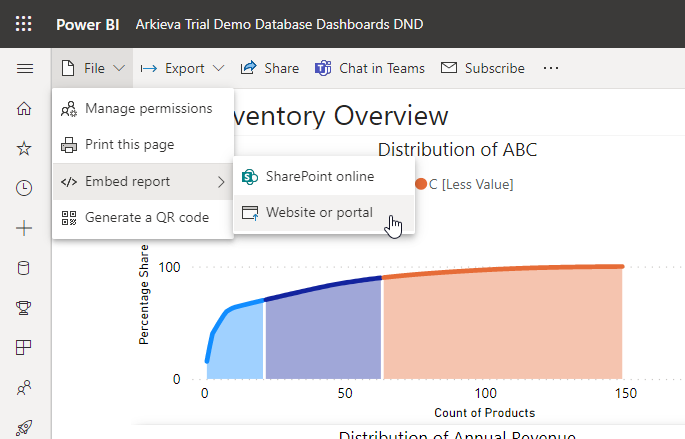The width and height of the screenshot is (685, 439).
Task: Select SharePoint online embed option
Action: [324, 176]
